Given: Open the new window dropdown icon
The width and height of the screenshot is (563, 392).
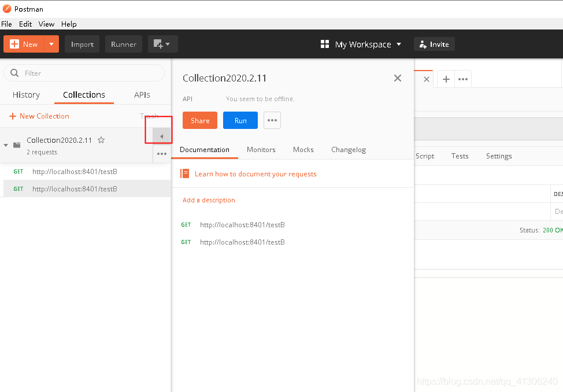Looking at the screenshot, I should coord(162,44).
